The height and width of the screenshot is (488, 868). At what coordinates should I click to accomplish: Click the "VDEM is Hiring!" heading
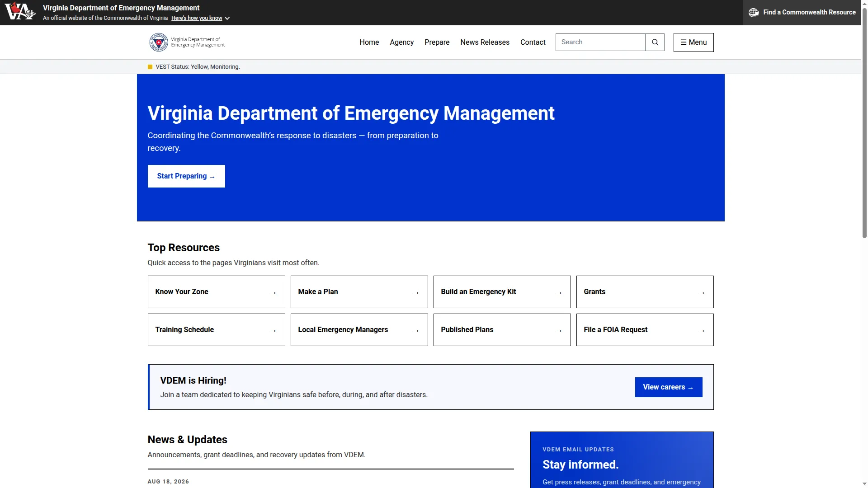pyautogui.click(x=193, y=380)
